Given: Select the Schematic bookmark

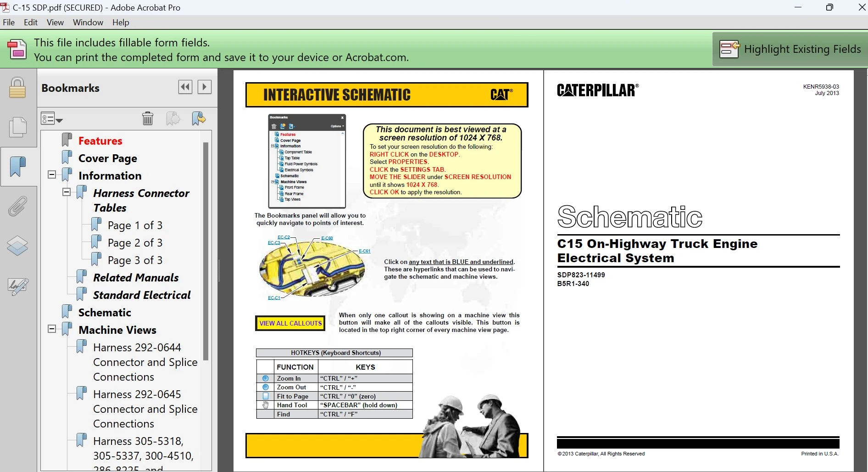Looking at the screenshot, I should [x=105, y=312].
